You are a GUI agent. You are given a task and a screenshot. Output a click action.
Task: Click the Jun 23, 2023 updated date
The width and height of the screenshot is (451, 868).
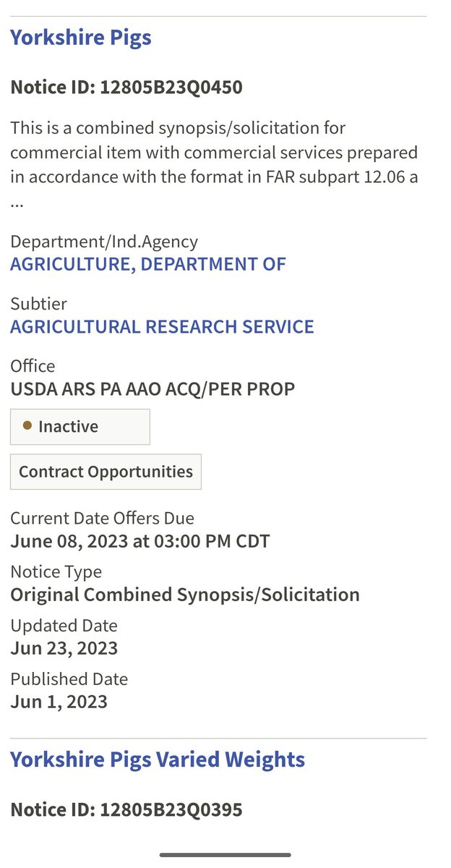tap(64, 647)
